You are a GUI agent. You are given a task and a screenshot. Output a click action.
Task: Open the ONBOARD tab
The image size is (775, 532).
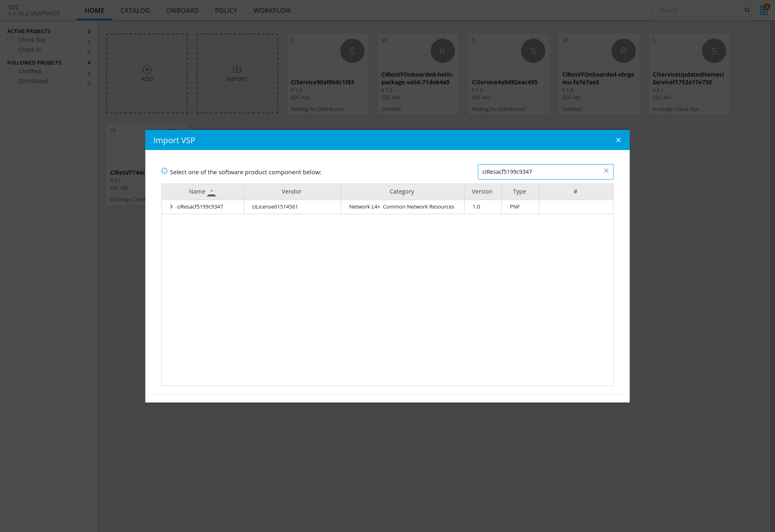click(x=182, y=10)
